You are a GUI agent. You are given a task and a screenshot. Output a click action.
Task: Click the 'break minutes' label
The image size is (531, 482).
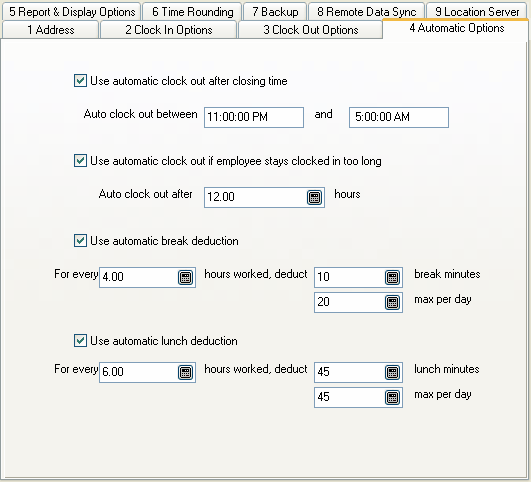tap(447, 274)
